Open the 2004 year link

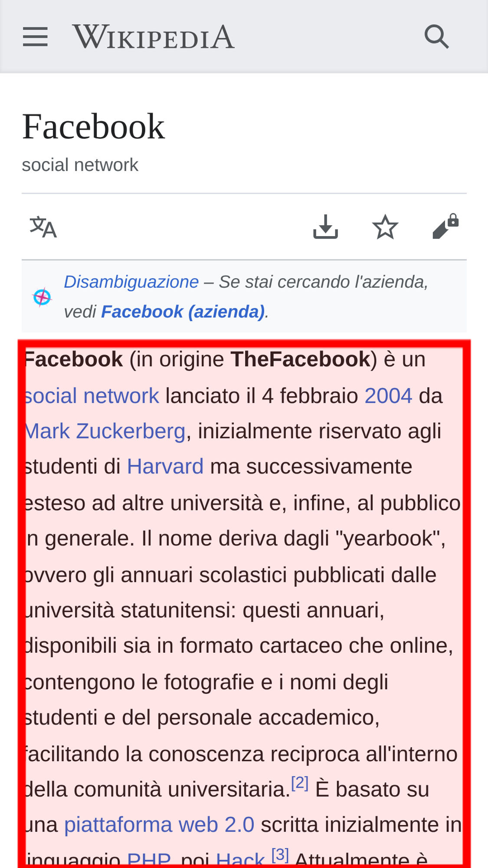point(388,396)
